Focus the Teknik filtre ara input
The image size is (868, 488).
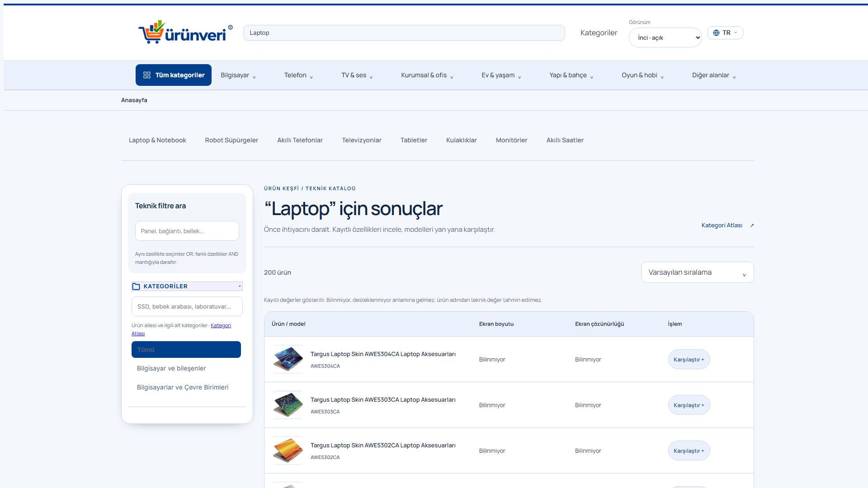(x=187, y=231)
